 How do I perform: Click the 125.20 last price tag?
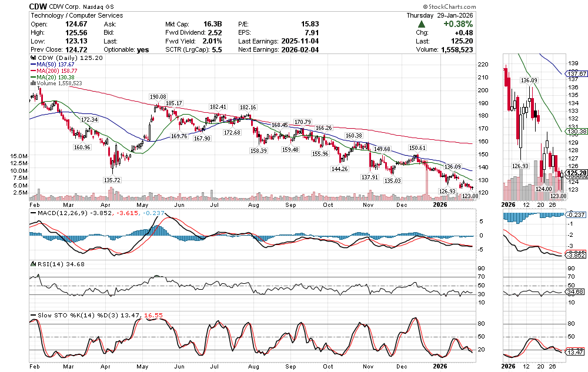tap(575, 173)
